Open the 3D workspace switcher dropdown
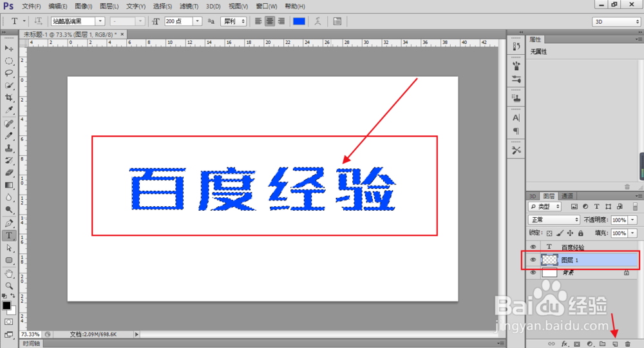Screen dimensions: 644x348 (616, 22)
